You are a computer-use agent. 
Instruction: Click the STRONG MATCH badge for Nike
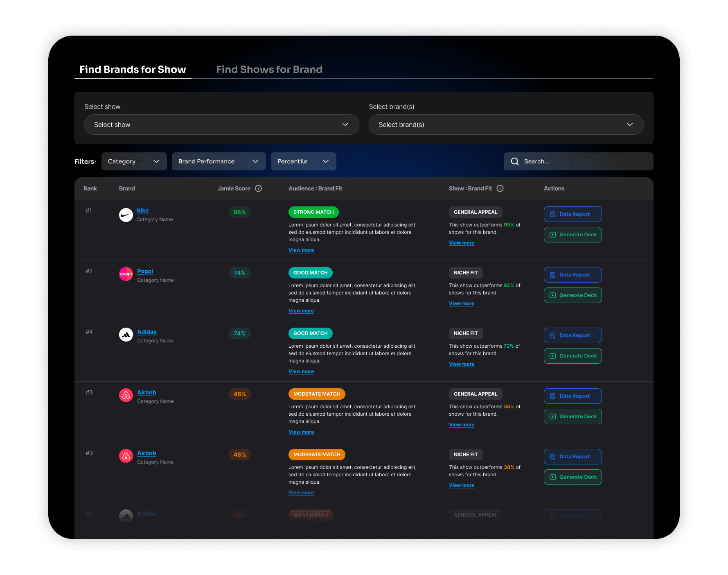click(x=313, y=212)
